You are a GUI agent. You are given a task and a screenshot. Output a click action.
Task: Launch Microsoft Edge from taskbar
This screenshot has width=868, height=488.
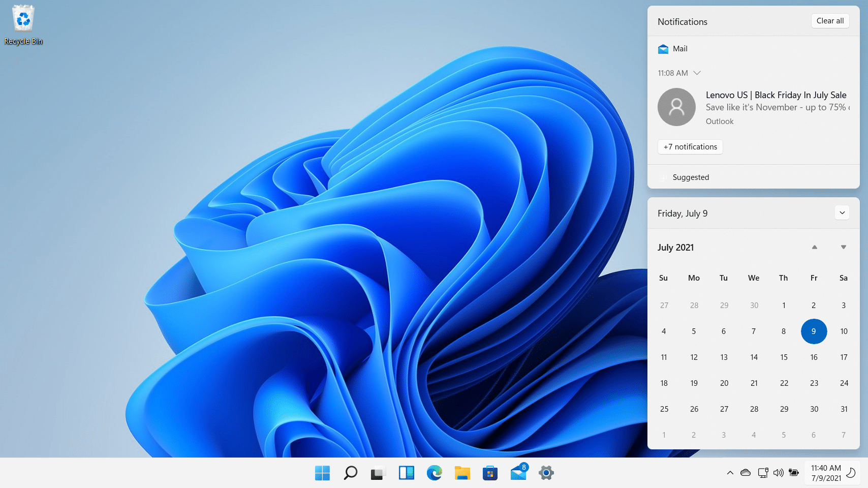point(434,473)
